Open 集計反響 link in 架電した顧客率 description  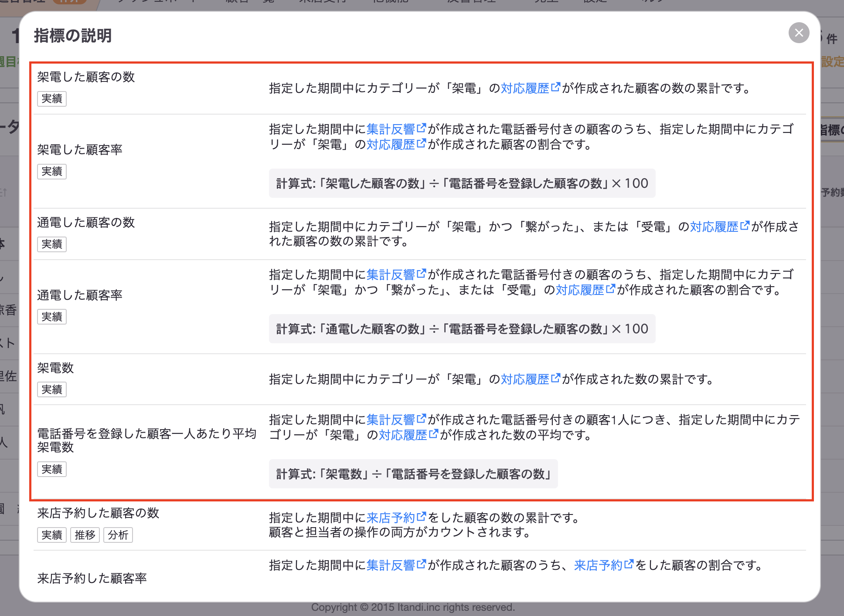tap(396, 129)
